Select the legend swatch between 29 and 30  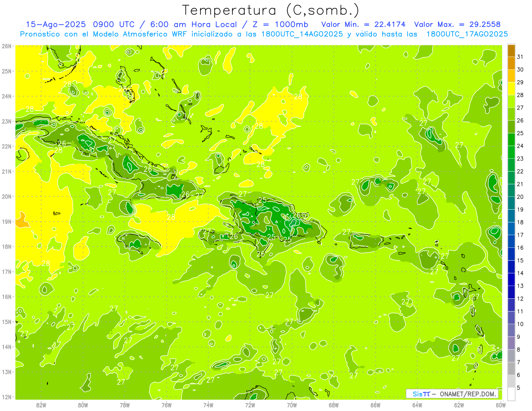(511, 76)
